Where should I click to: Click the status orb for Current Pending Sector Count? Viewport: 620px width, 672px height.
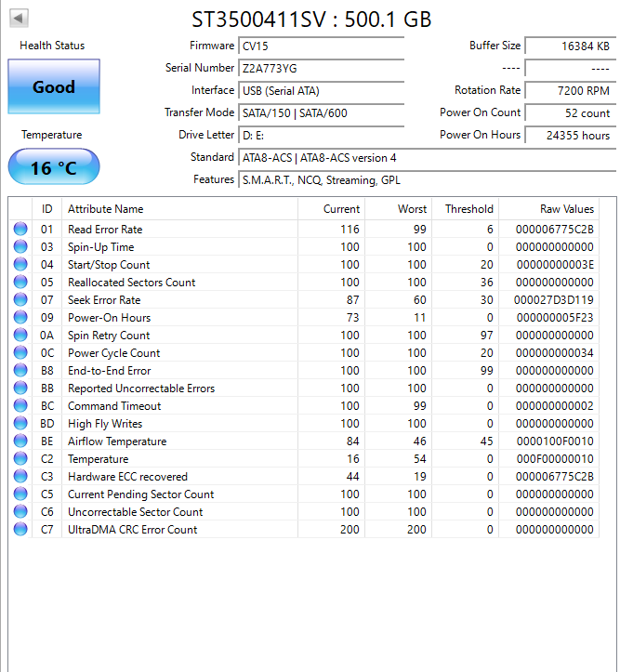(20, 494)
